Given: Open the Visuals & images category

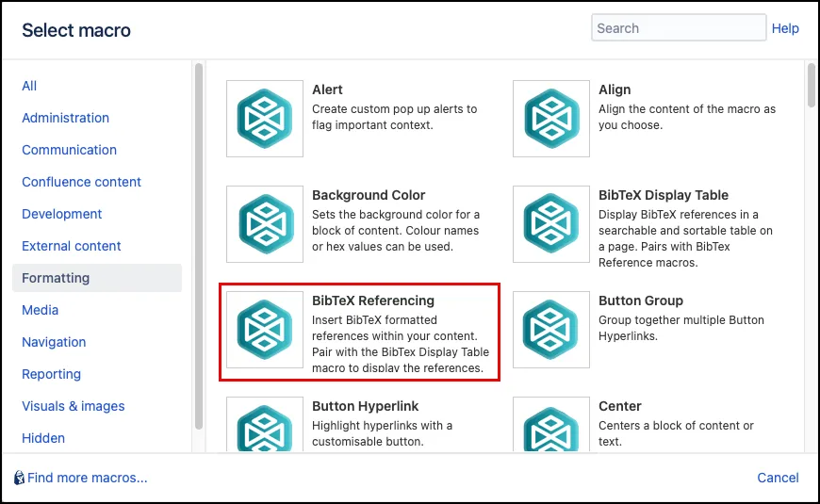Looking at the screenshot, I should 74,406.
